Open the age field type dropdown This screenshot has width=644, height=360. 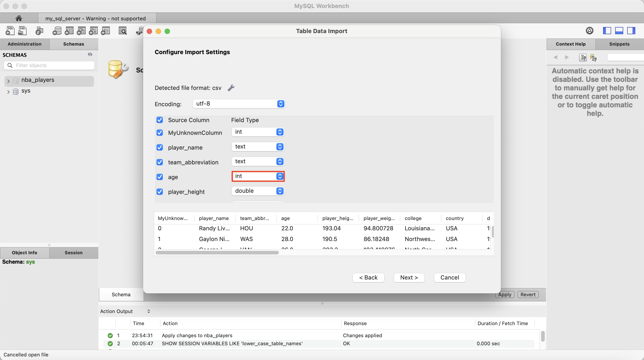258,176
